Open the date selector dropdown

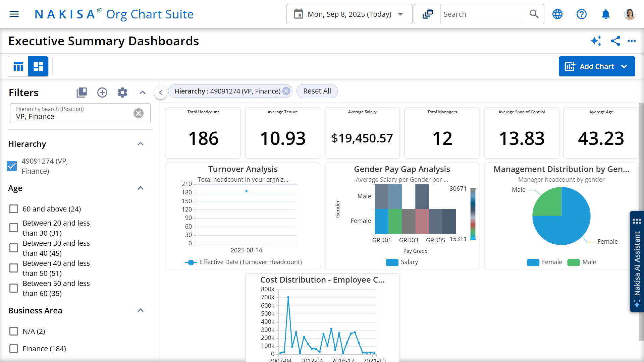tap(349, 14)
